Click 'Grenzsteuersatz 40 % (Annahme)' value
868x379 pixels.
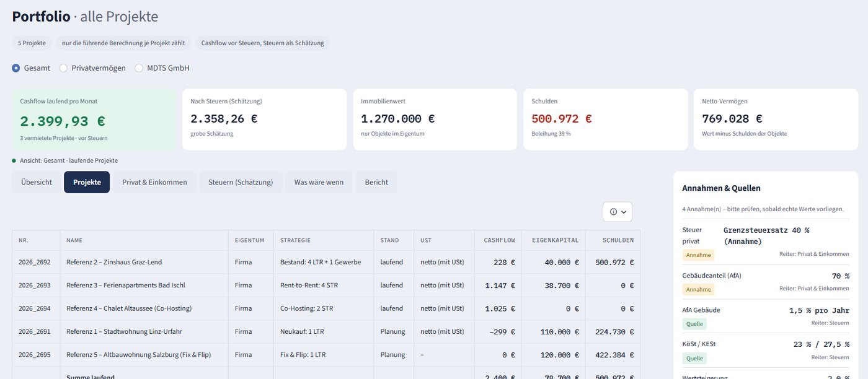coord(766,236)
